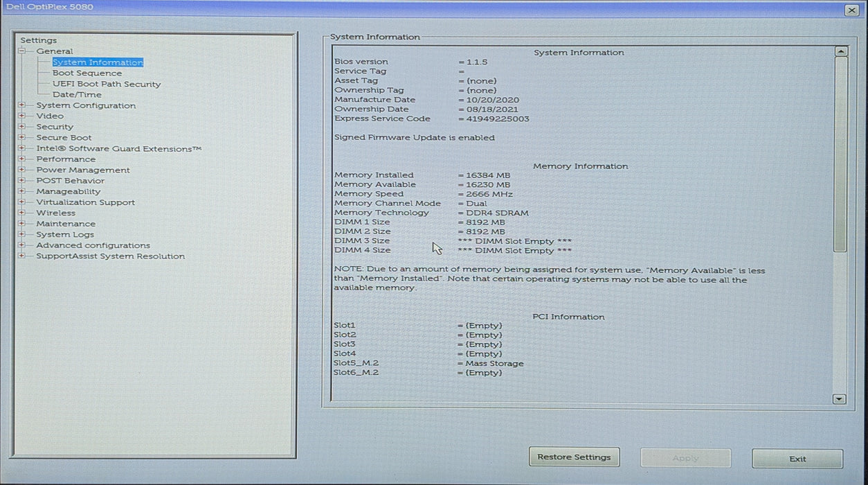Collapse the General tree node
Image resolution: width=868 pixels, height=485 pixels.
coord(22,51)
